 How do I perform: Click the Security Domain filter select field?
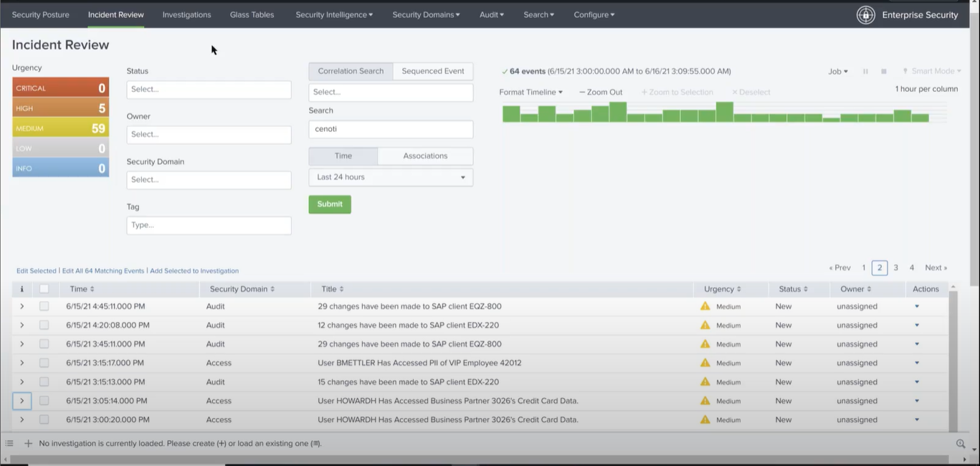coord(209,180)
